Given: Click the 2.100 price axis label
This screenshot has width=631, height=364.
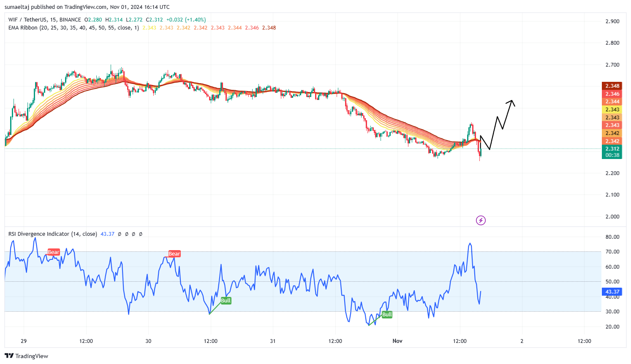Looking at the screenshot, I should point(612,195).
